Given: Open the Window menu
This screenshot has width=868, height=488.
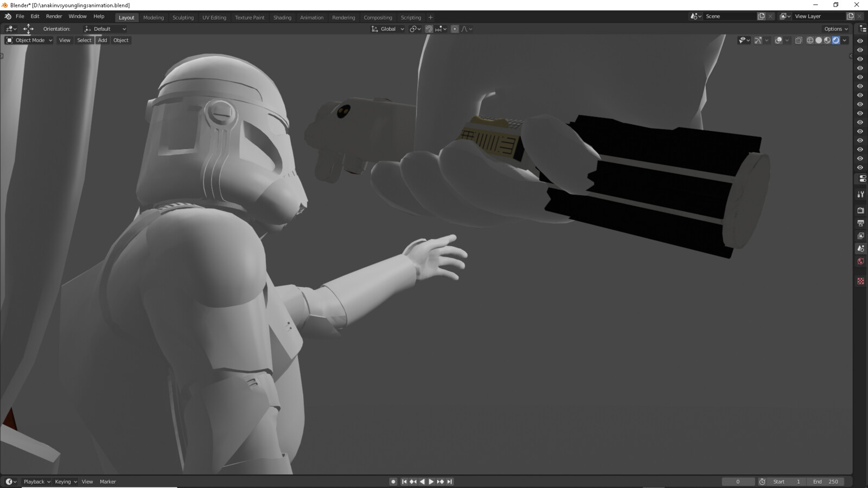Looking at the screenshot, I should (x=78, y=16).
